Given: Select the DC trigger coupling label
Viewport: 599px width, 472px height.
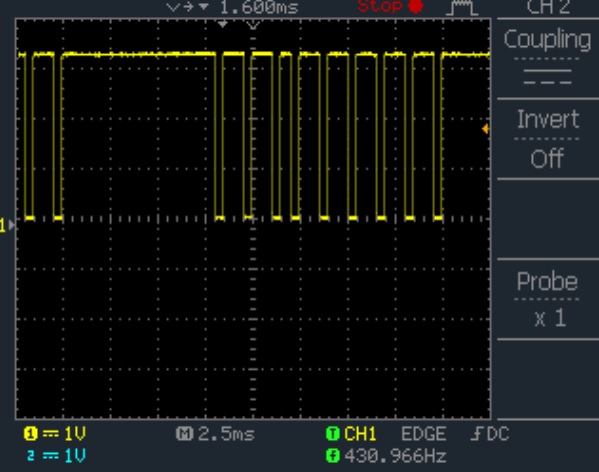Looking at the screenshot, I should click(x=498, y=434).
